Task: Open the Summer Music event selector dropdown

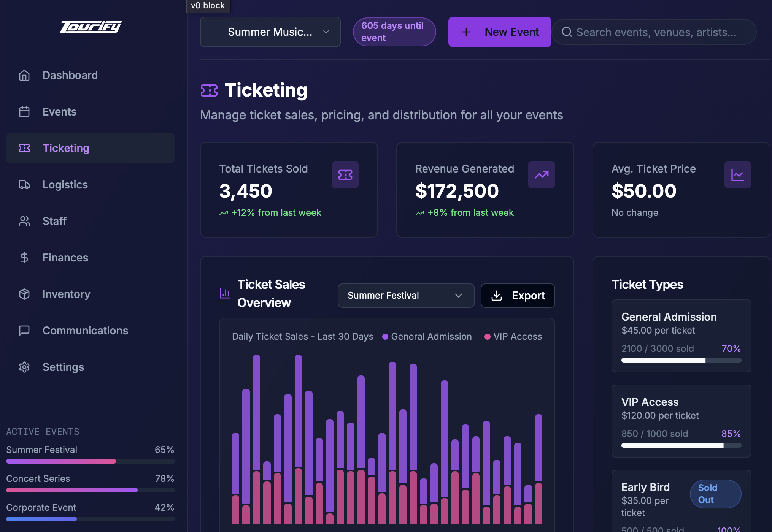Action: 270,32
